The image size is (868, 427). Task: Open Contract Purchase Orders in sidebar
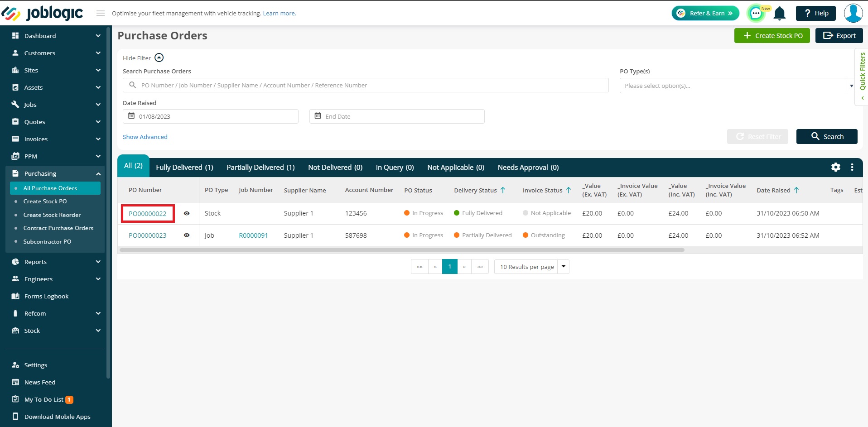pyautogui.click(x=58, y=228)
